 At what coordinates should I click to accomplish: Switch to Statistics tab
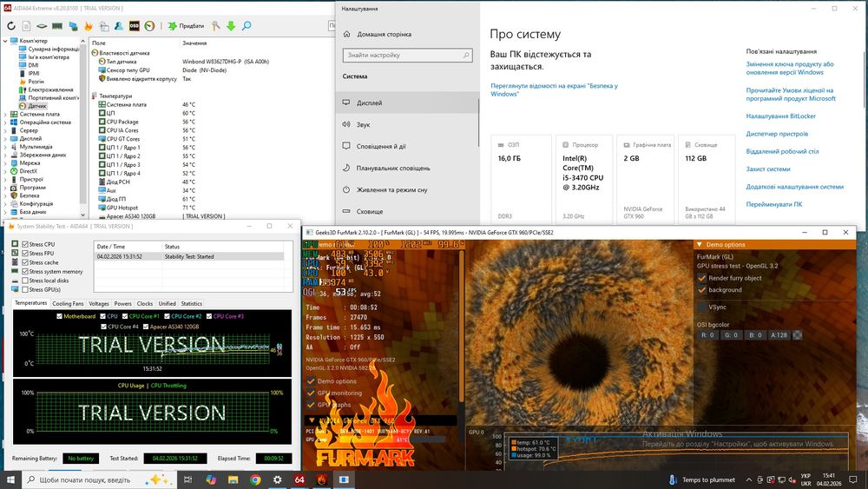pyautogui.click(x=192, y=303)
